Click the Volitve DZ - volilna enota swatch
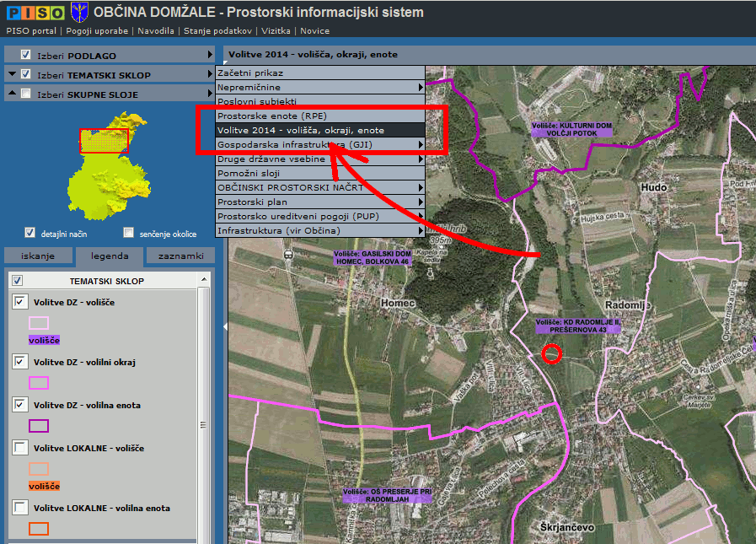Viewport: 756px width, 544px height. 39,426
